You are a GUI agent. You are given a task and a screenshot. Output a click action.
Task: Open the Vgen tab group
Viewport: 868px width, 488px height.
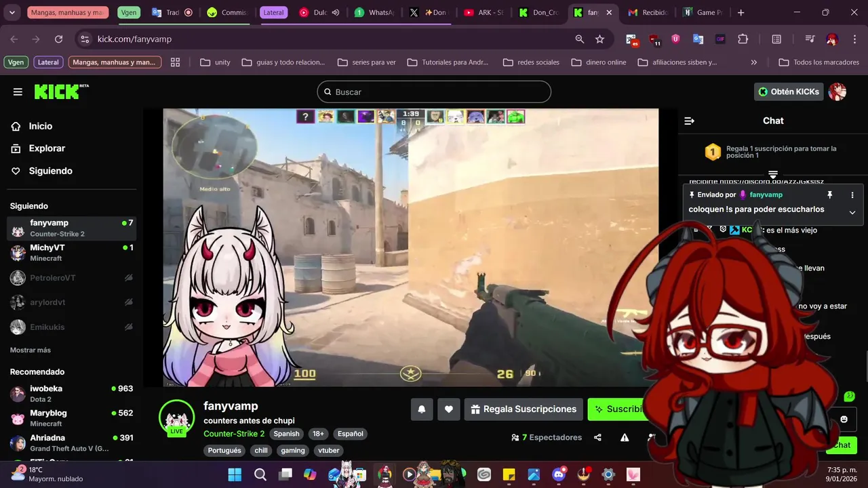[x=128, y=12]
